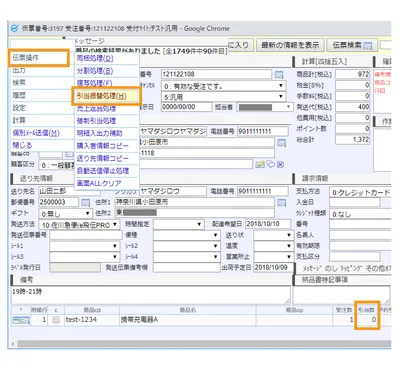Open the クレジット種類 dropdown showing 0:なし
Screen dimensions: 400x370
(360, 214)
